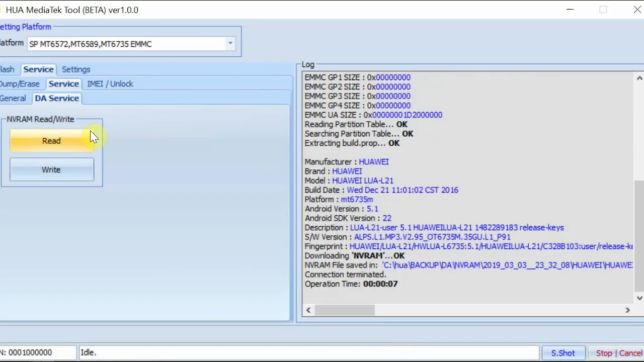Click the log horizontal scroll left arrow
Image resolution: width=644 pixels, height=362 pixels.
(308, 310)
